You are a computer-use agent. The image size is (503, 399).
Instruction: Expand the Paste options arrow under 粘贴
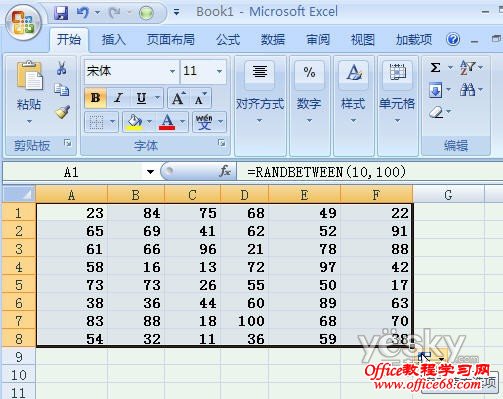(x=29, y=121)
